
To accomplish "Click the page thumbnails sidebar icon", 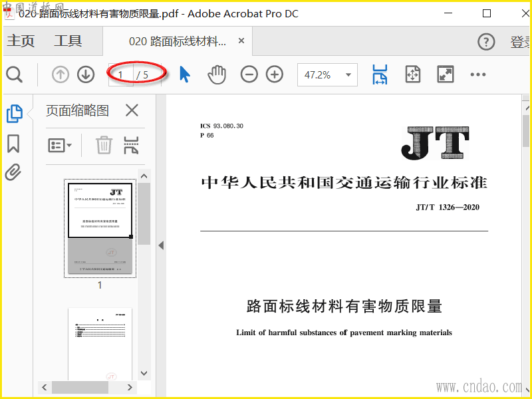I will (14, 114).
